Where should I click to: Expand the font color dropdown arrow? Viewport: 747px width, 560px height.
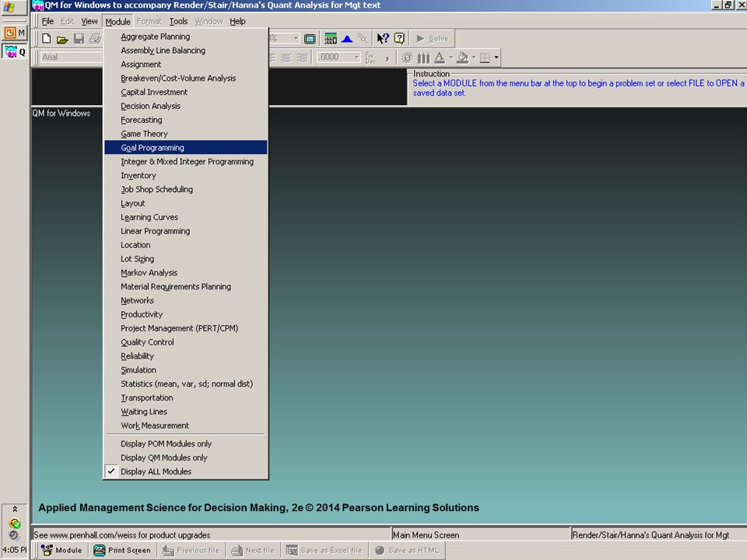451,58
